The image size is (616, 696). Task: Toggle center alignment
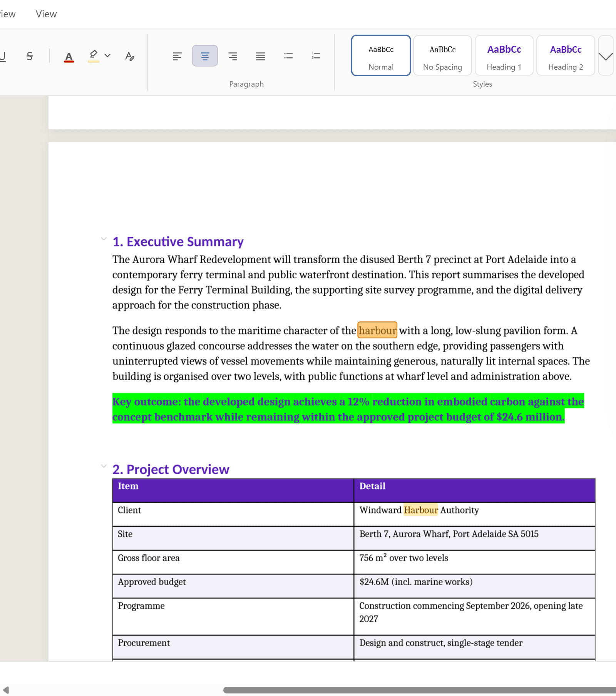click(205, 56)
